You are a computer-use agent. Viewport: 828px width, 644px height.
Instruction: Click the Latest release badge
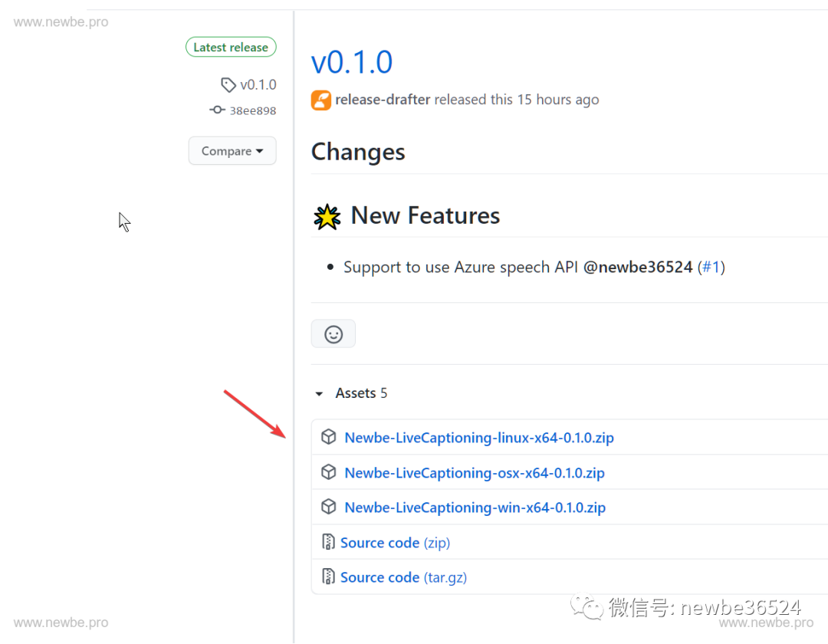tap(231, 47)
